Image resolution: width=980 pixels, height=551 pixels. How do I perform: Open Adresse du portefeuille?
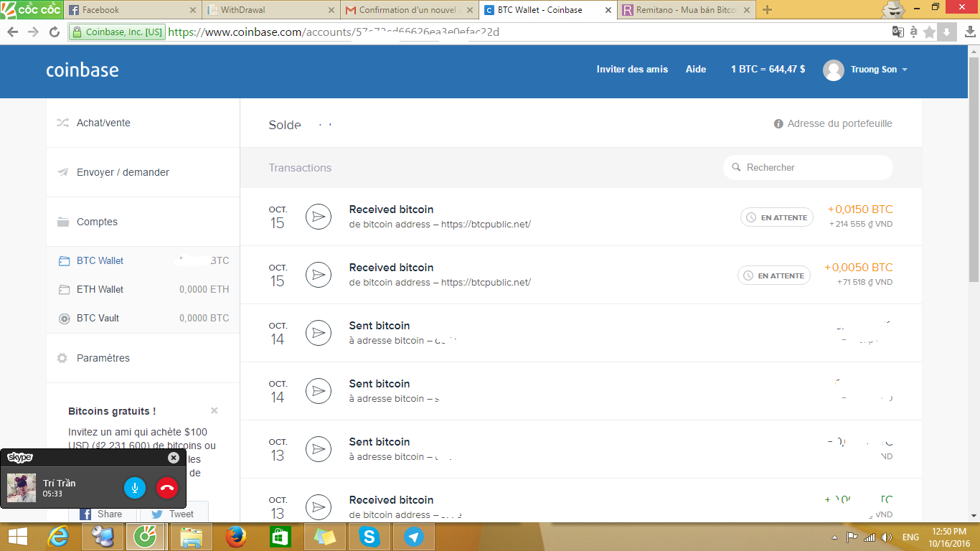(833, 123)
